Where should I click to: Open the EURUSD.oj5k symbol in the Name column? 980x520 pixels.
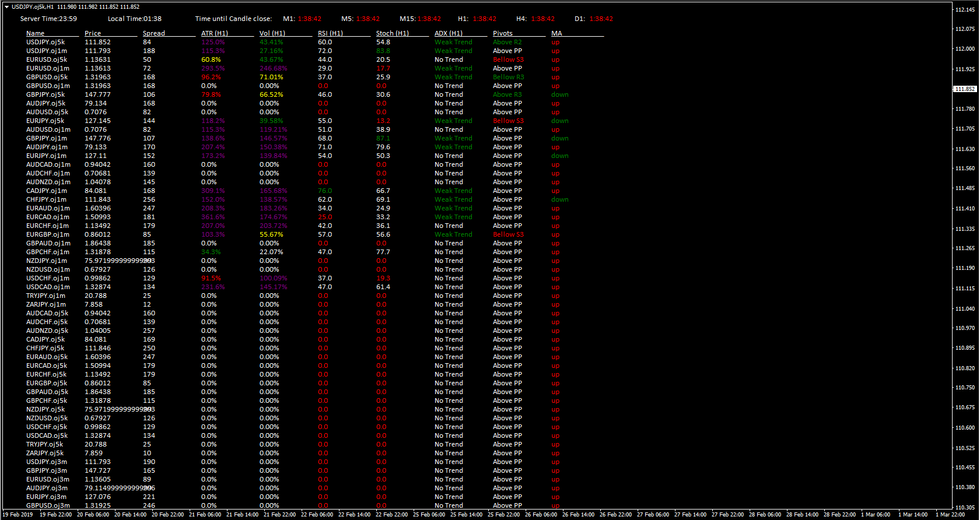tap(47, 59)
